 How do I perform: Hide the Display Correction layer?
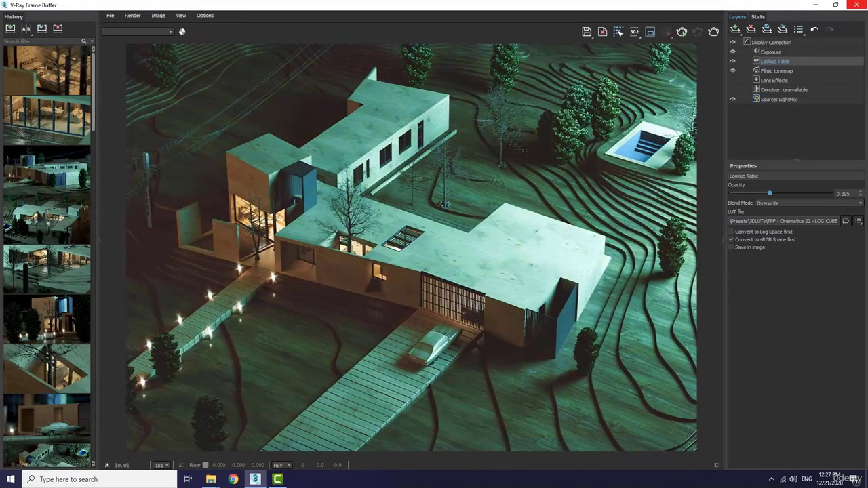pyautogui.click(x=732, y=42)
